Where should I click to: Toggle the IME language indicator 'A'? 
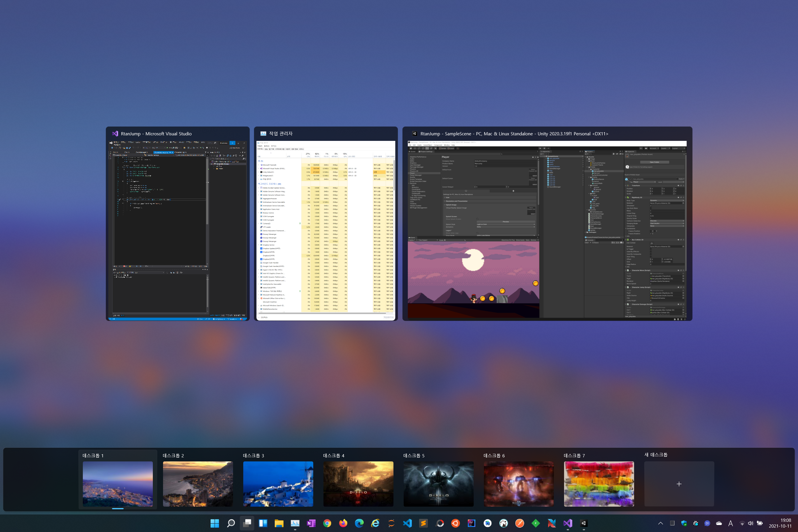(731, 523)
